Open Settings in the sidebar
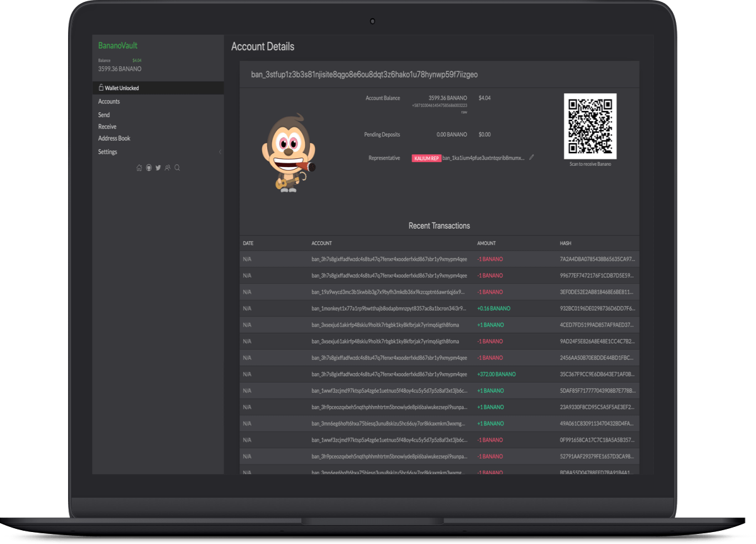 108,152
